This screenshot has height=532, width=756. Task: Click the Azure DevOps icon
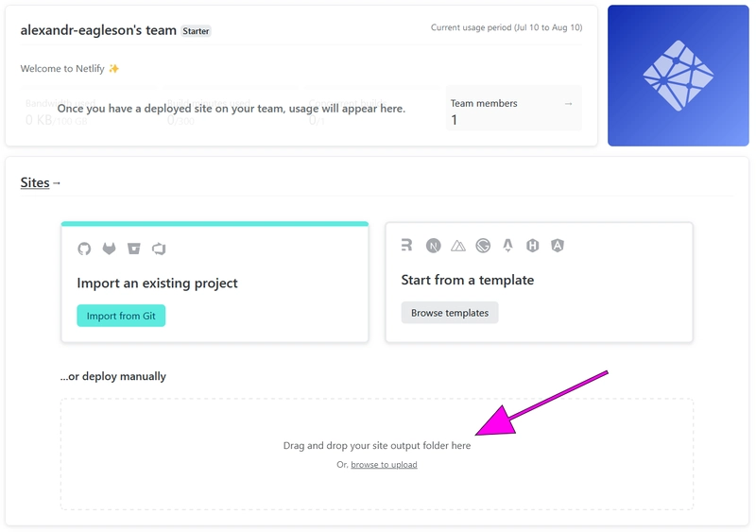tap(159, 249)
